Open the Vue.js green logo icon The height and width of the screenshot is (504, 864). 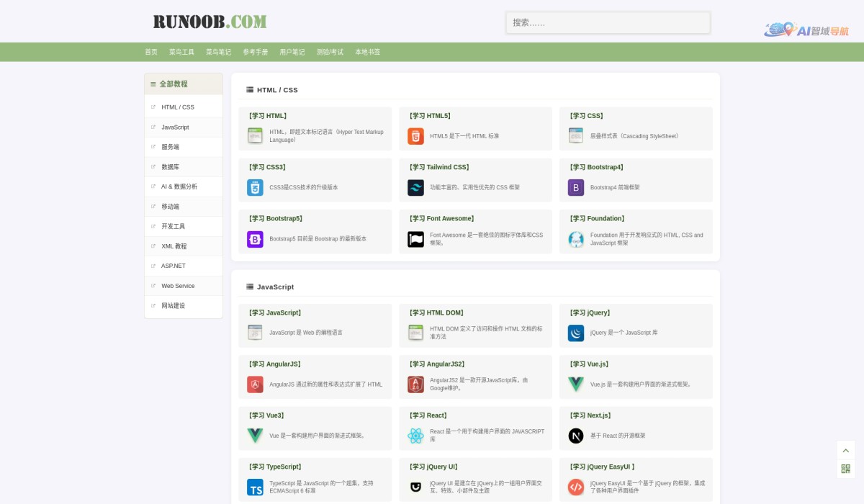575,384
